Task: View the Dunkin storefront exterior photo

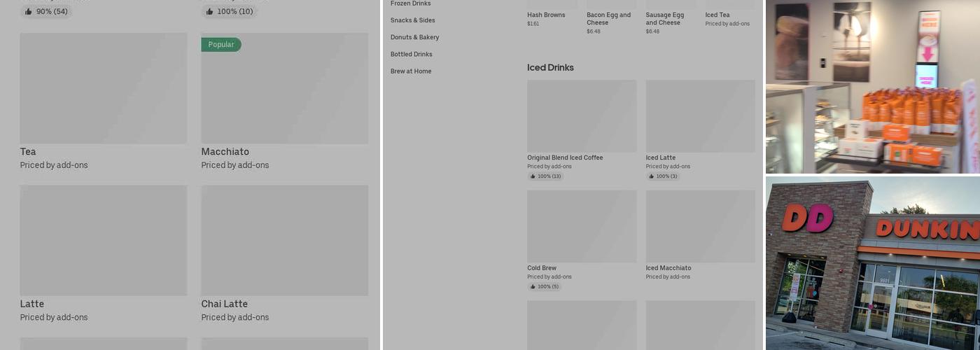Action: (x=872, y=263)
